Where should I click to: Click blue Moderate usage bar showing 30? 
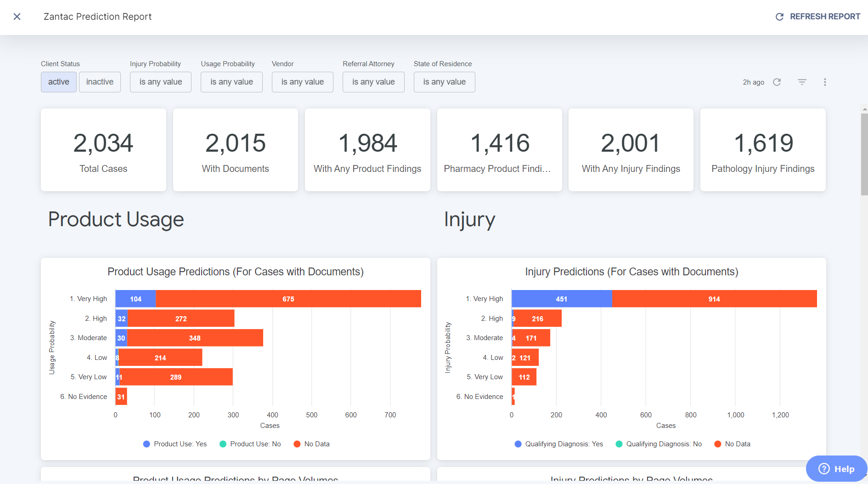click(121, 338)
